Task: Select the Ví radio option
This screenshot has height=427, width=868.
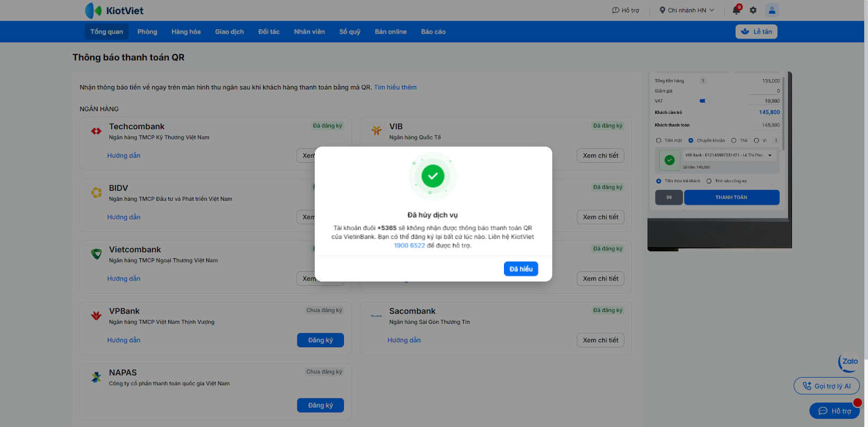Action: click(756, 141)
